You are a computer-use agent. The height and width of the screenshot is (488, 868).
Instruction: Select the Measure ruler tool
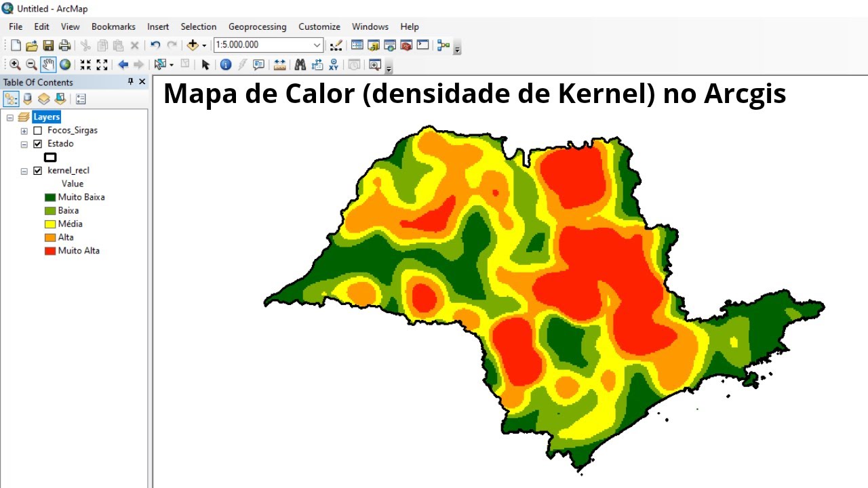click(279, 64)
